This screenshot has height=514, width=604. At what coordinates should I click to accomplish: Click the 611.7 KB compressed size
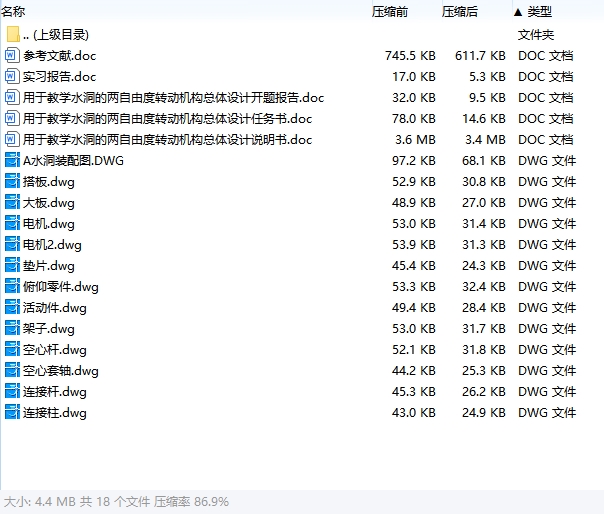click(480, 56)
